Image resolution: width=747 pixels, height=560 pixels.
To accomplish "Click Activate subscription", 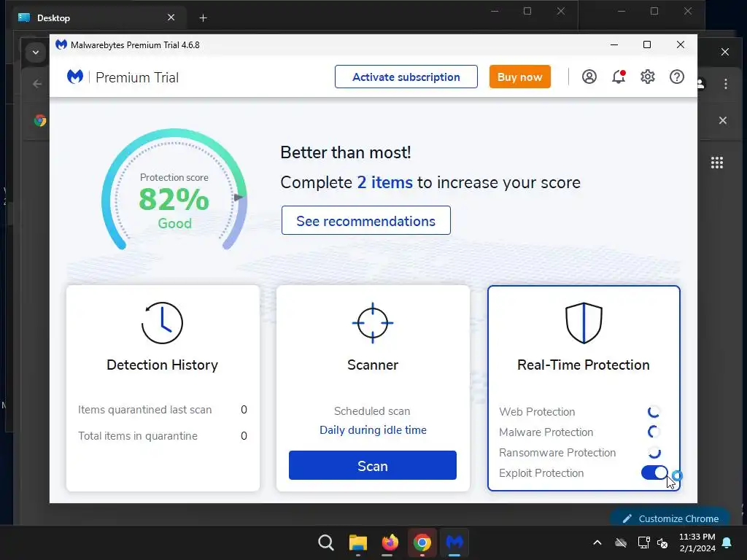I will point(406,77).
